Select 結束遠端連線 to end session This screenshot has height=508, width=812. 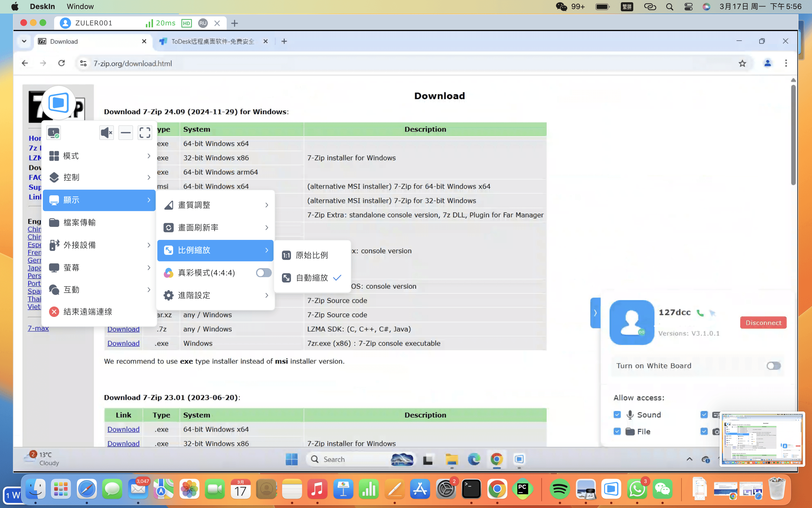pos(99,312)
